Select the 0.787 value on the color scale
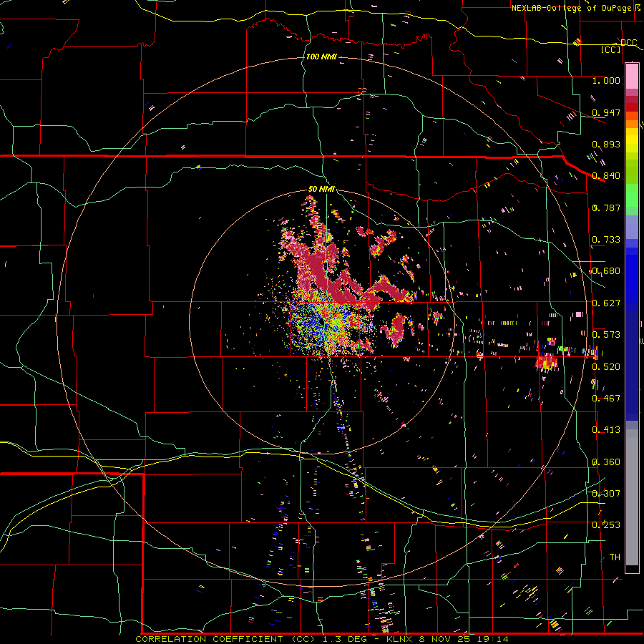Viewport: 644px width, 644px height. (606, 208)
